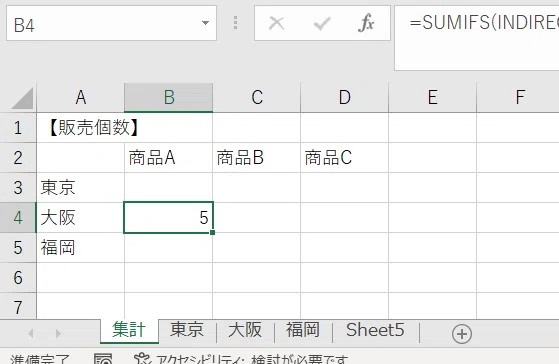Click the macro recording icon in status bar

tap(103, 359)
